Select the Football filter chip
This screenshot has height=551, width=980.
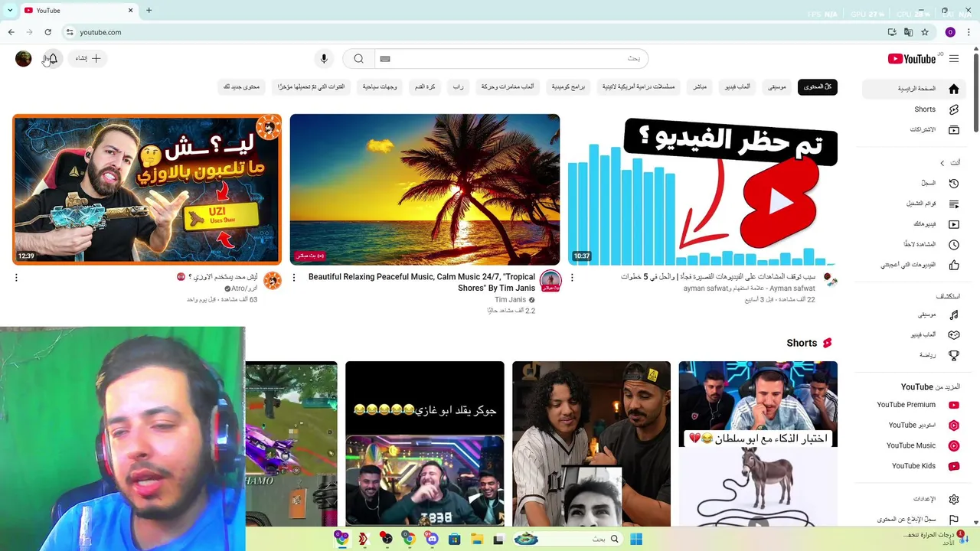(x=425, y=87)
